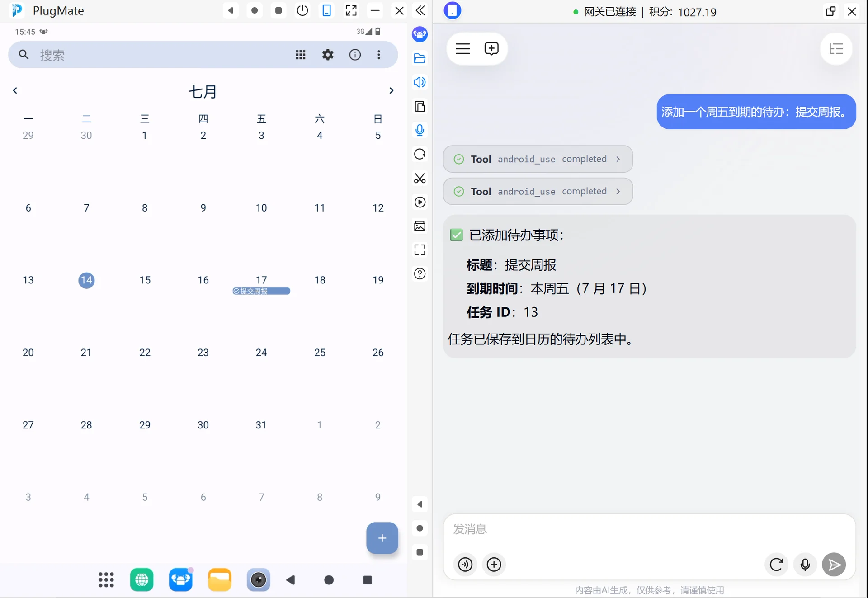Toggle the phone orientation icon in title bar
The image size is (868, 598).
pyautogui.click(x=326, y=10)
